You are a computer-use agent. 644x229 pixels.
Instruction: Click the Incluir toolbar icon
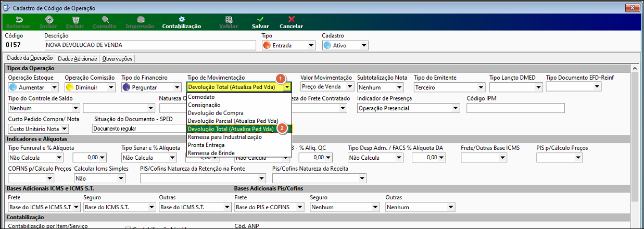pyautogui.click(x=49, y=19)
